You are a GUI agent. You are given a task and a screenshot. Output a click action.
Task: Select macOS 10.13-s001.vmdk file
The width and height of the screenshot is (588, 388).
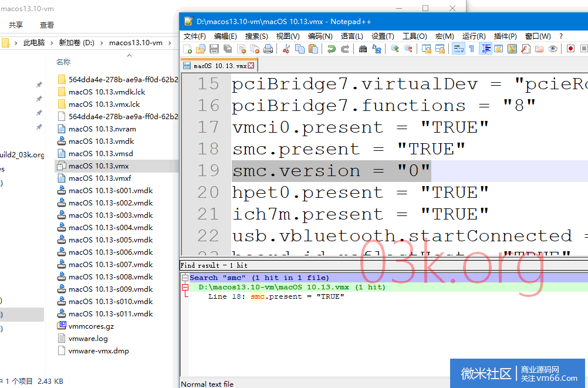pyautogui.click(x=111, y=191)
